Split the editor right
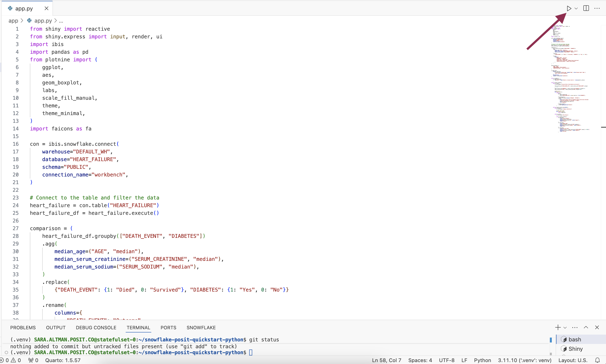This screenshot has width=606, height=364. (x=586, y=8)
